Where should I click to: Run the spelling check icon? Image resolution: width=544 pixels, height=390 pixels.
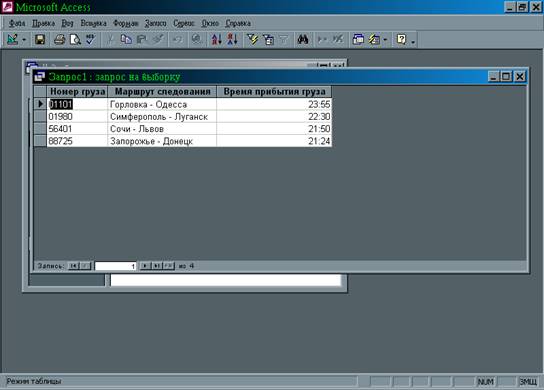click(91, 40)
